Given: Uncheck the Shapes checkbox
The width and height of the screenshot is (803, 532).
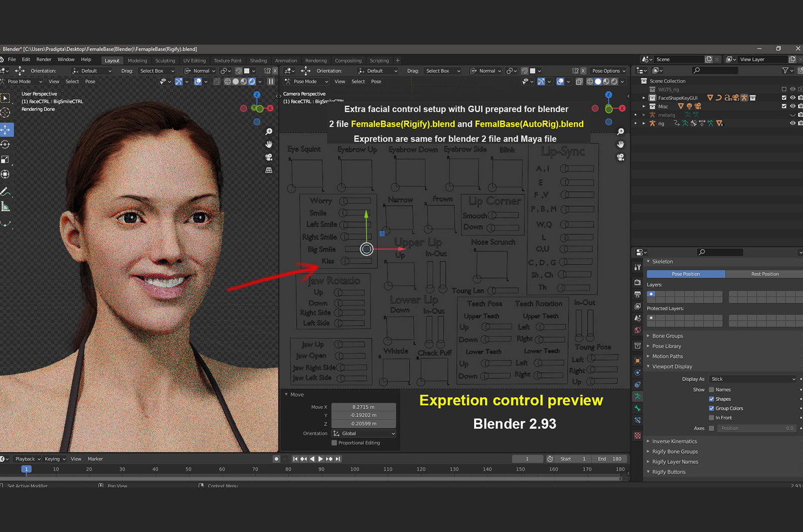Looking at the screenshot, I should (711, 399).
